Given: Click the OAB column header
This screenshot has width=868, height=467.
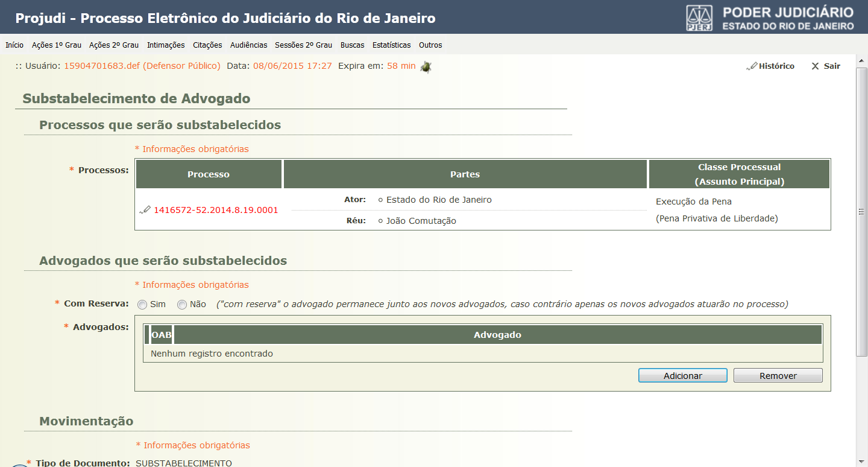Looking at the screenshot, I should click(x=162, y=335).
